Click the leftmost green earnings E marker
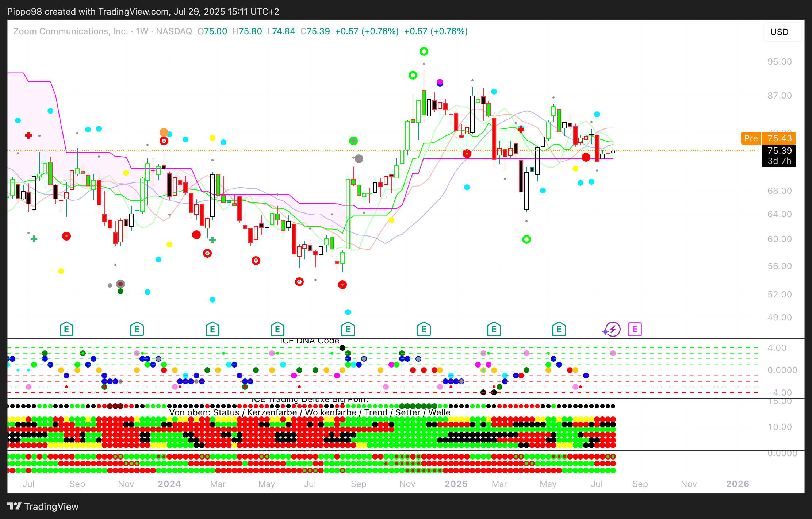Viewport: 812px width, 519px height. click(x=66, y=329)
